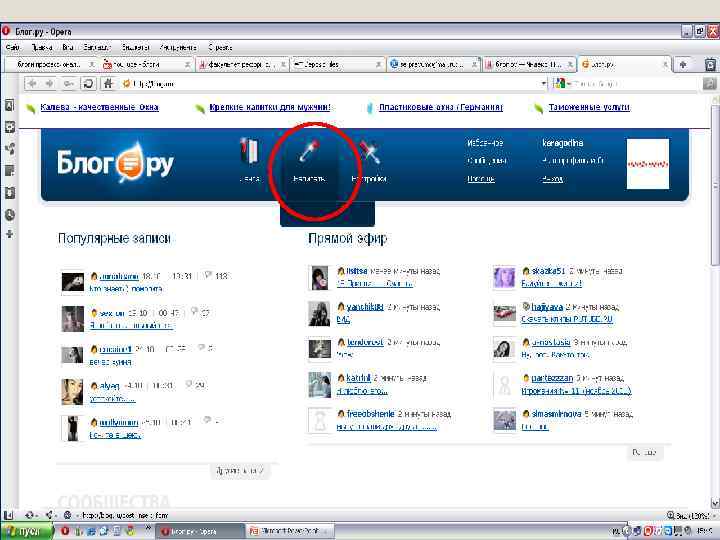Expand quick launch chevron on taskbar

click(x=148, y=528)
